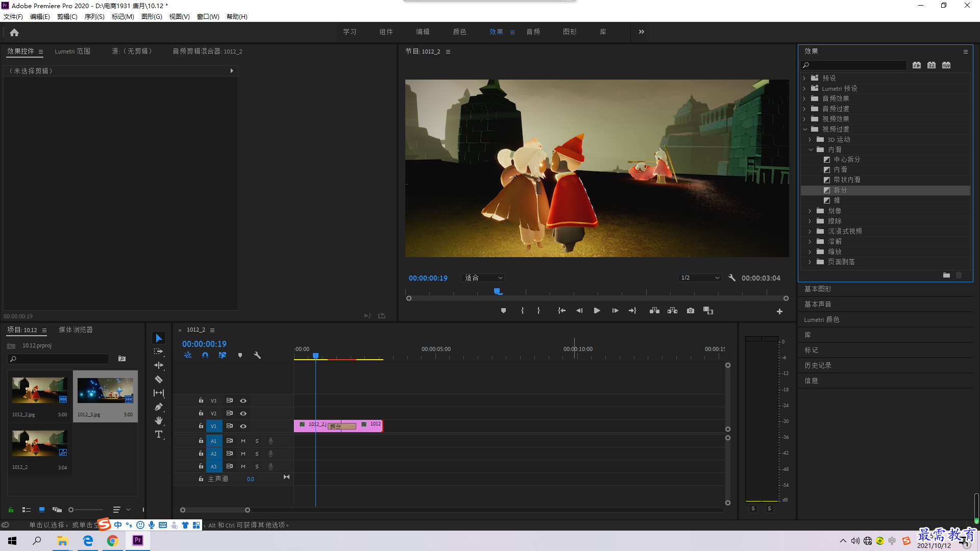Add marker in timeline panel
980x551 pixels.
[240, 355]
